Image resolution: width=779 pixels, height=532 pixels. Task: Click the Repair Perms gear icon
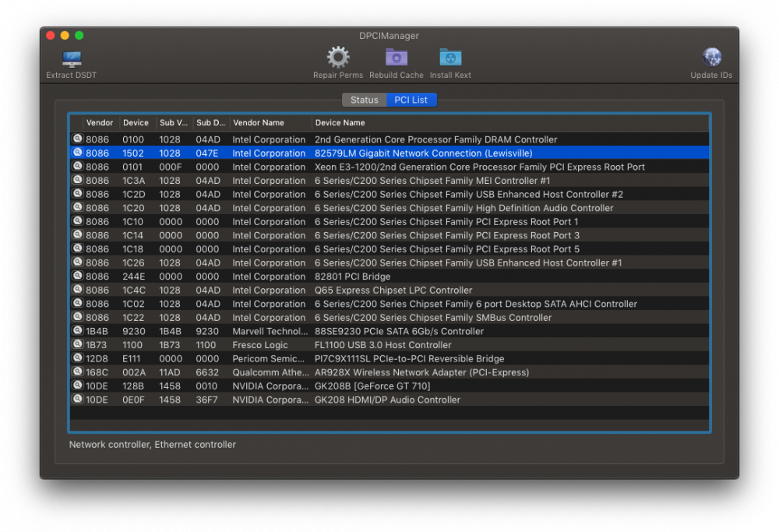coord(338,58)
